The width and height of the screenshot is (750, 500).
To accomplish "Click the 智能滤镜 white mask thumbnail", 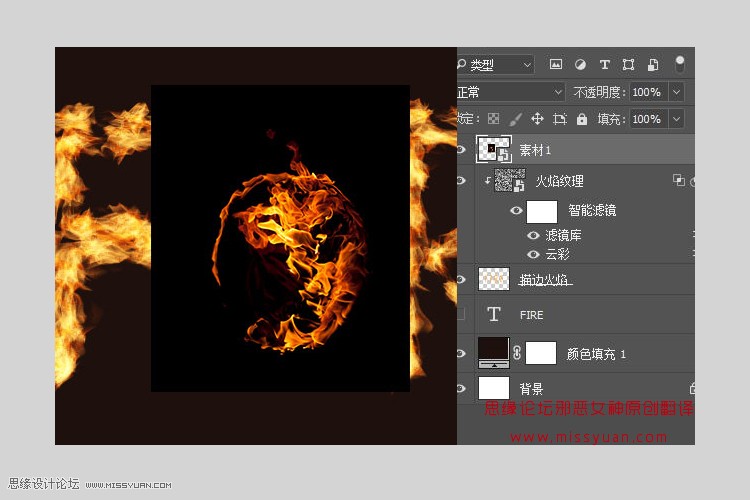I will tap(541, 212).
